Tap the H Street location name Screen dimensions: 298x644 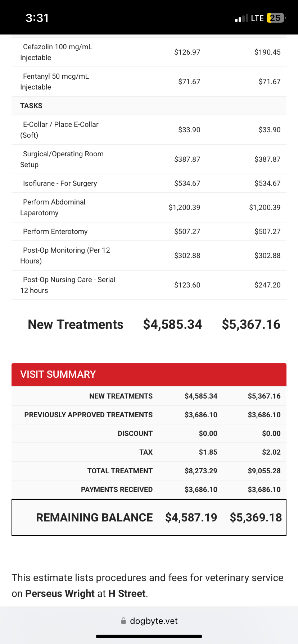pyautogui.click(x=127, y=593)
